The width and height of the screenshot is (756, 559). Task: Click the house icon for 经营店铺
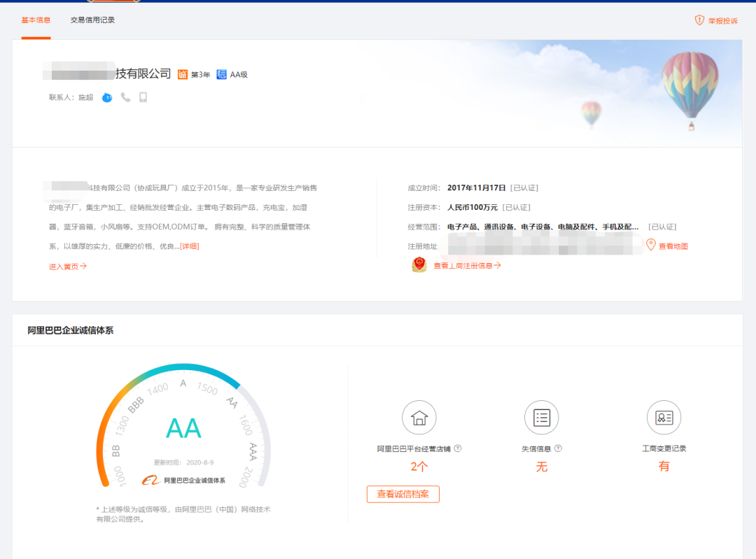(x=419, y=417)
